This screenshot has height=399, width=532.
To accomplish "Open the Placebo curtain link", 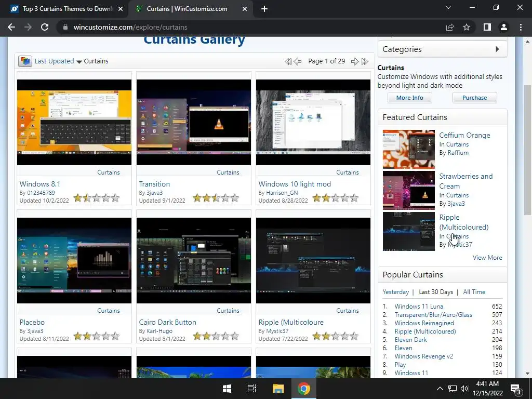I will click(x=32, y=322).
